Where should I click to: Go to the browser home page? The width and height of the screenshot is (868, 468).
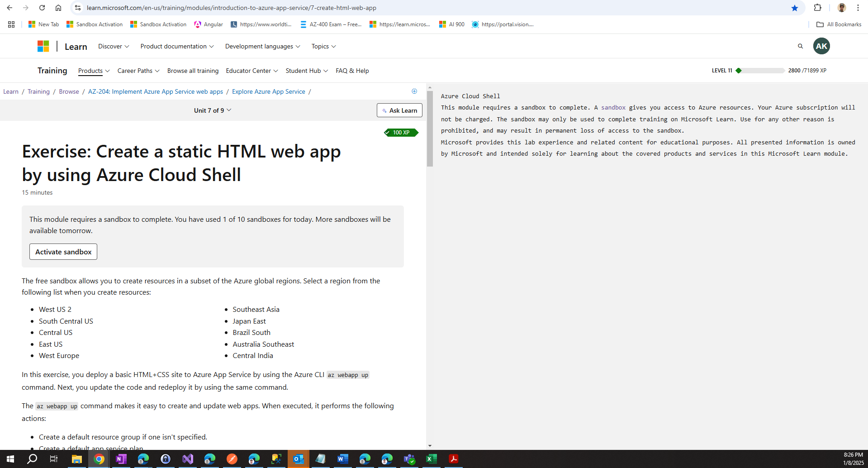point(58,8)
